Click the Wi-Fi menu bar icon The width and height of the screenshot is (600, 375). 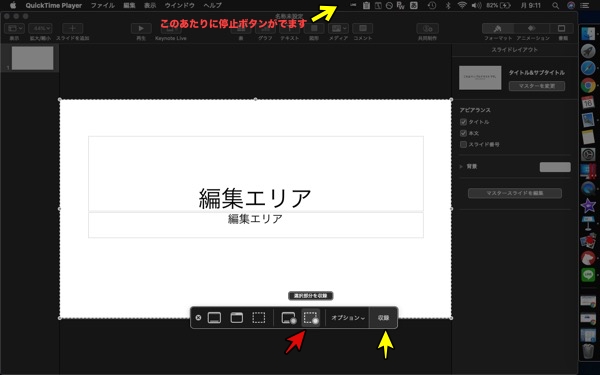tap(462, 5)
